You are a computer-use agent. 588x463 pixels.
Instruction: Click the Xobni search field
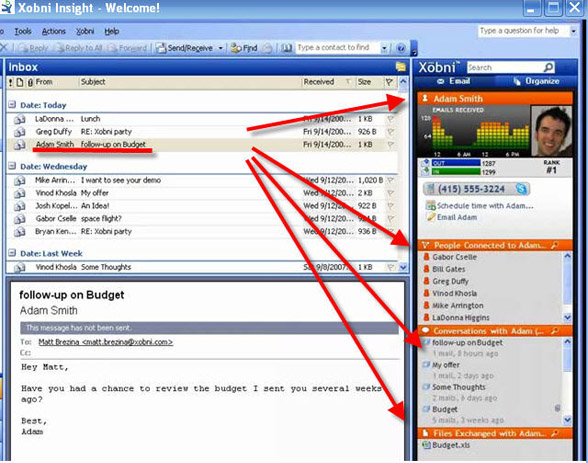coord(504,67)
